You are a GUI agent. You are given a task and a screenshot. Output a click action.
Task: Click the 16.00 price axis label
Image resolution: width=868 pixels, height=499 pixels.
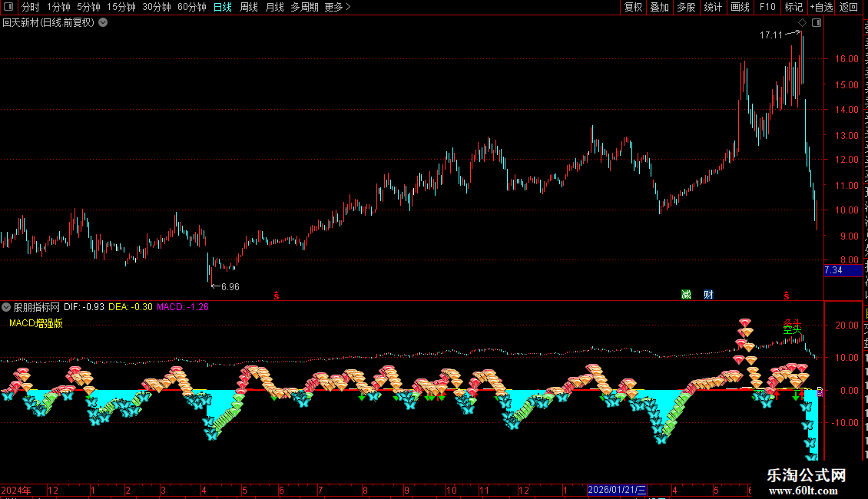click(846, 59)
